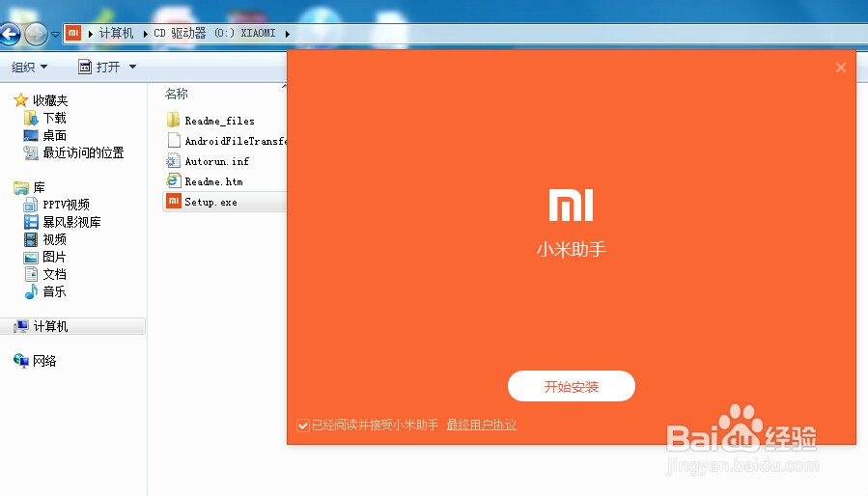Click the 最近访问的位置 icon
868x496 pixels.
[x=31, y=152]
